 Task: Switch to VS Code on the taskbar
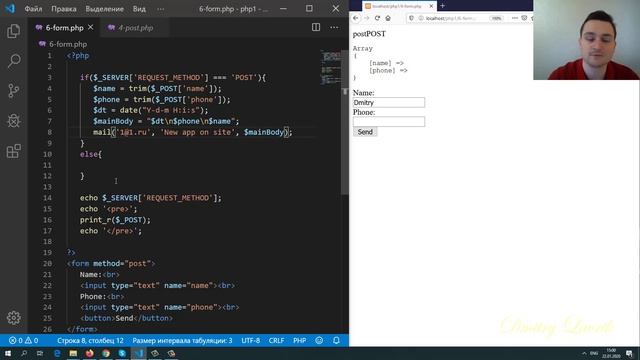[x=139, y=353]
